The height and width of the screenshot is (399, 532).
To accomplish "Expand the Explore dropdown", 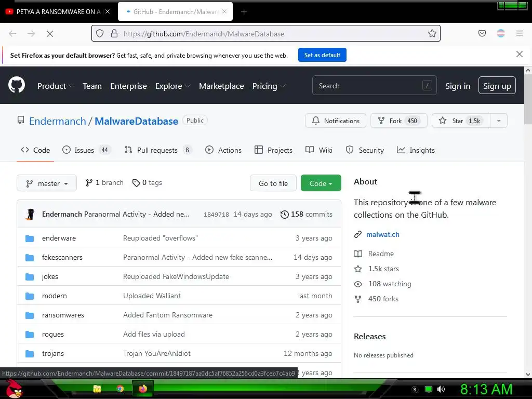I will [172, 86].
